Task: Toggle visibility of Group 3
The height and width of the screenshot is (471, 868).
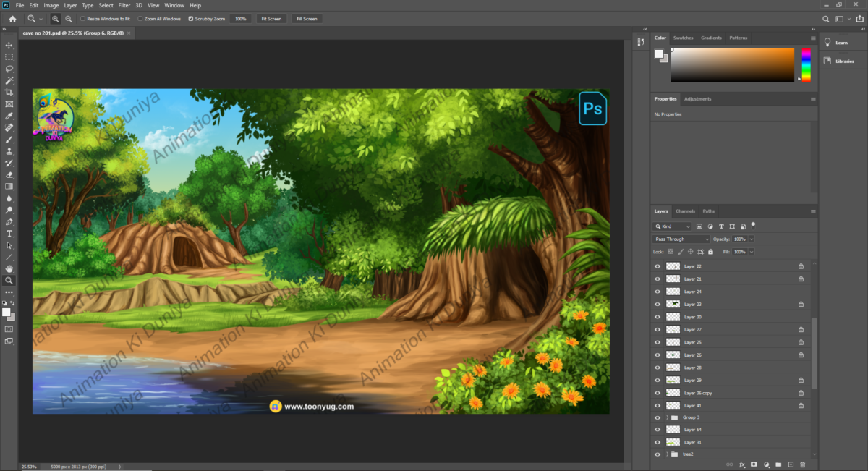Action: point(658,417)
